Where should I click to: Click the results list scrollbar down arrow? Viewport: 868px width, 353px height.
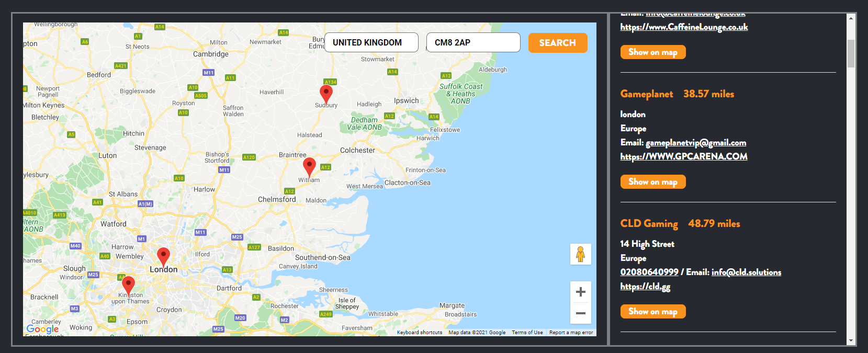851,340
